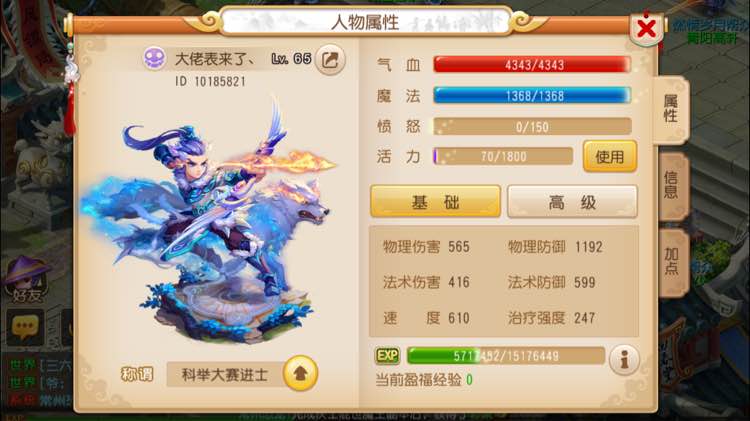The height and width of the screenshot is (421, 750).
Task: Click the yellow up-arrow title button
Action: click(x=300, y=373)
